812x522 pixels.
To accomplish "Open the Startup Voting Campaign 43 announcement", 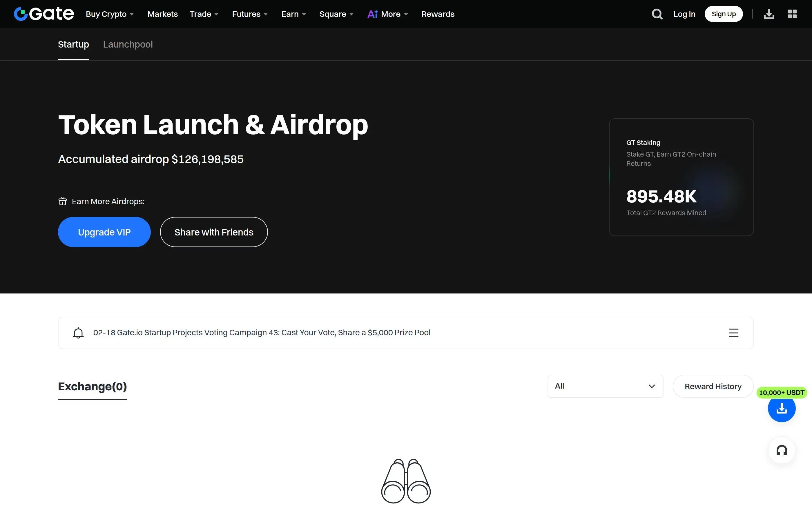I will tap(262, 333).
